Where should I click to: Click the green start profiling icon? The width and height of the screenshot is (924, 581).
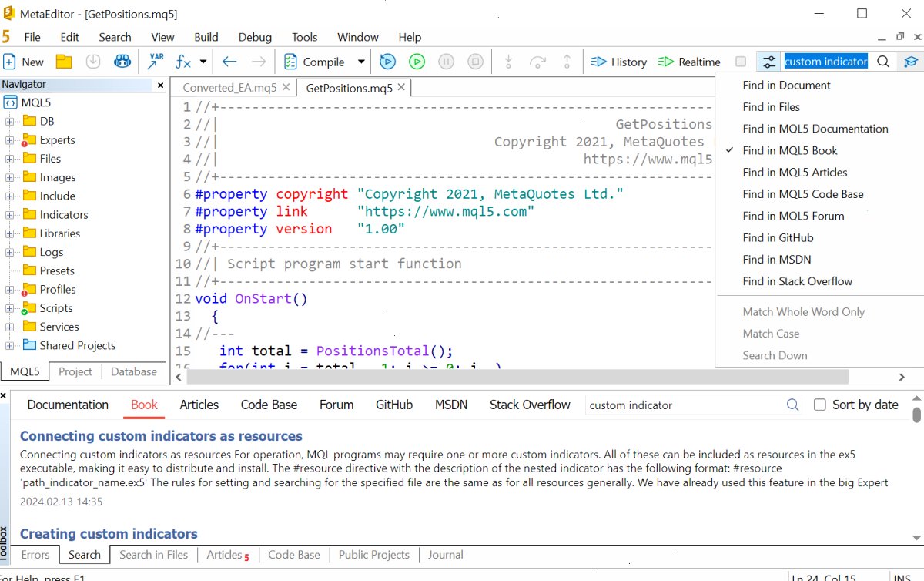point(417,62)
